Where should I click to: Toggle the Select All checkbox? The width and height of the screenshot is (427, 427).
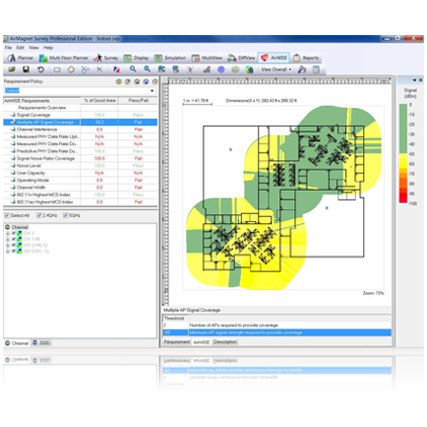[7, 215]
